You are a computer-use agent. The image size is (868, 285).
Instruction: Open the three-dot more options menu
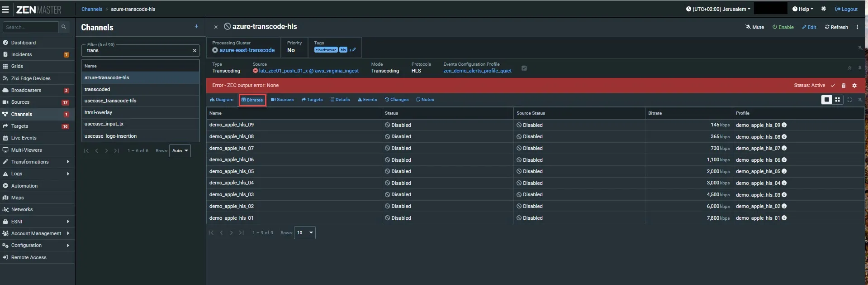[857, 27]
